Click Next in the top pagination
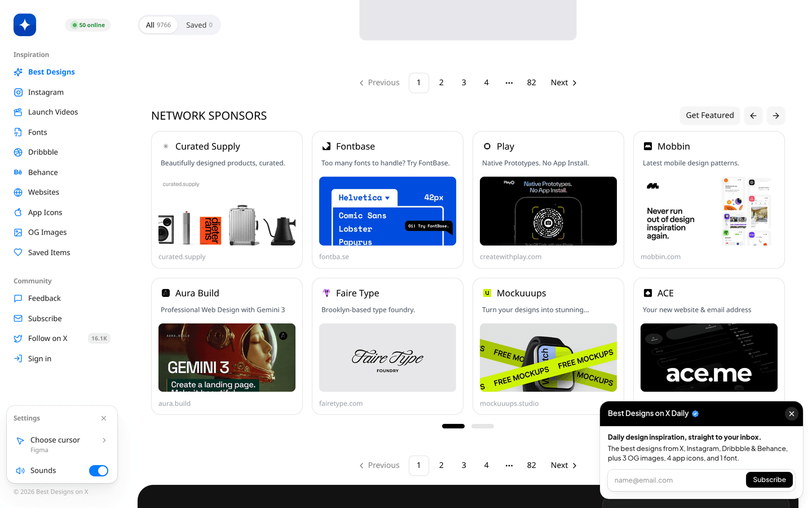812x508 pixels. click(x=564, y=82)
